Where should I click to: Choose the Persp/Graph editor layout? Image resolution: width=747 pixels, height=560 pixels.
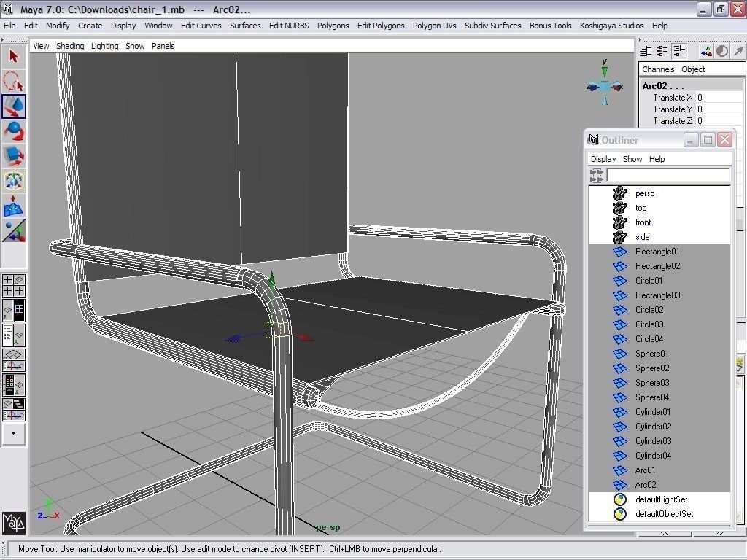click(x=13, y=360)
